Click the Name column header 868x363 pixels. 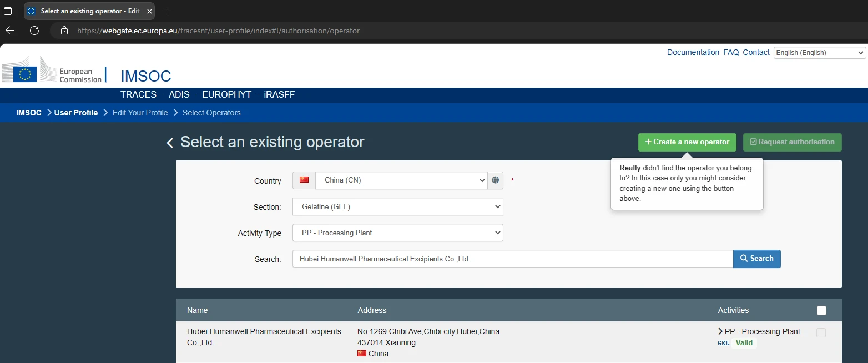(197, 310)
